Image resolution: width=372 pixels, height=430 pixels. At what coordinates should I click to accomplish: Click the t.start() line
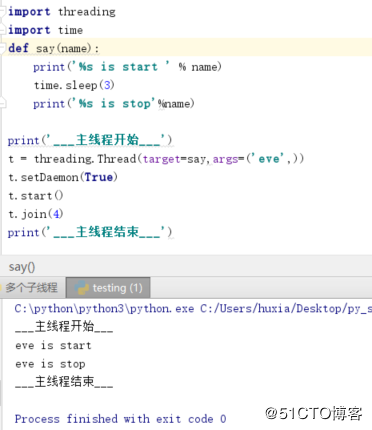pyautogui.click(x=36, y=196)
